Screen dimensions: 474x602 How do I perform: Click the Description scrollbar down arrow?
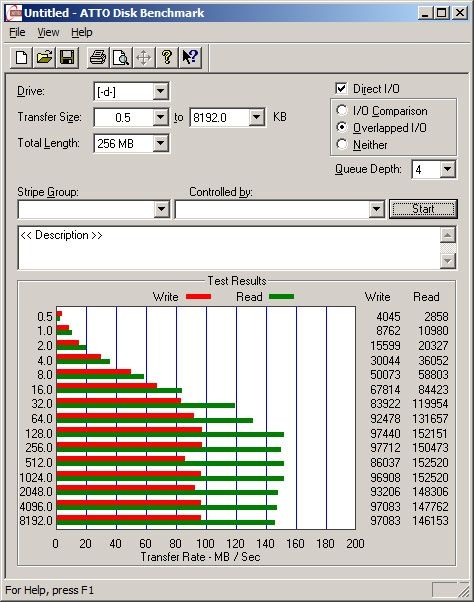448,261
